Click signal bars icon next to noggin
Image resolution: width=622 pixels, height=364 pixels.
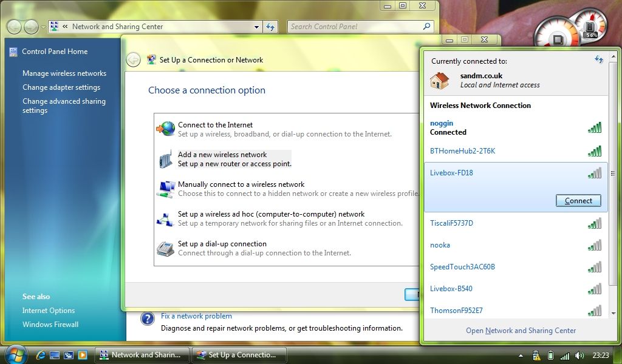point(595,127)
